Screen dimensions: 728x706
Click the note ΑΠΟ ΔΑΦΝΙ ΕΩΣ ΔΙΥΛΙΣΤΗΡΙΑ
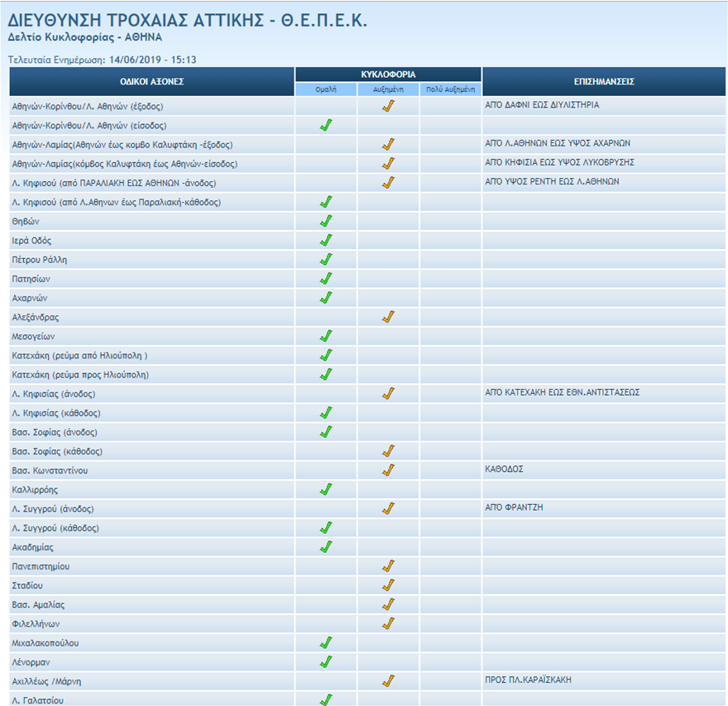pyautogui.click(x=542, y=106)
